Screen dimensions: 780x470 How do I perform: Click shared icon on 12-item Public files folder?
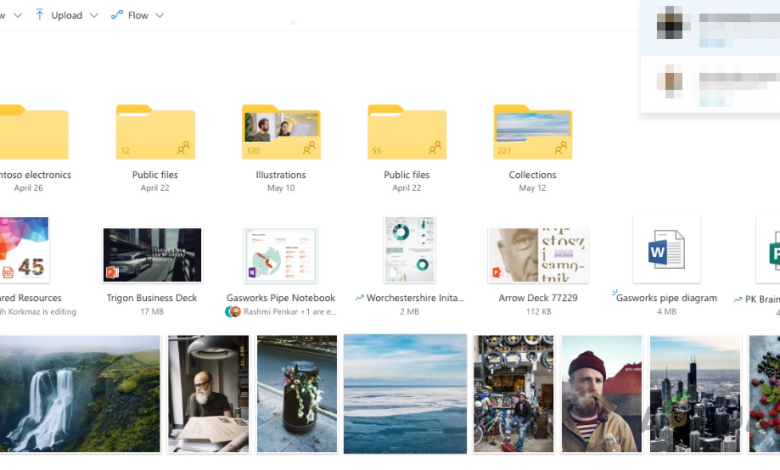184,148
